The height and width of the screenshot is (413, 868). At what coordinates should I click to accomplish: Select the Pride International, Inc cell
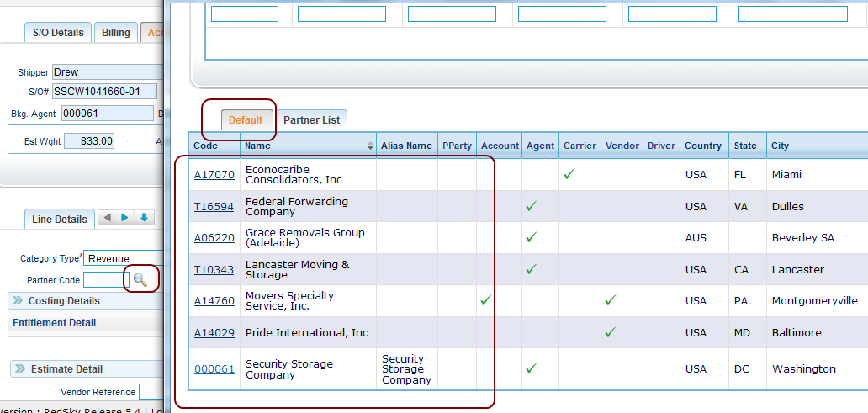307,333
